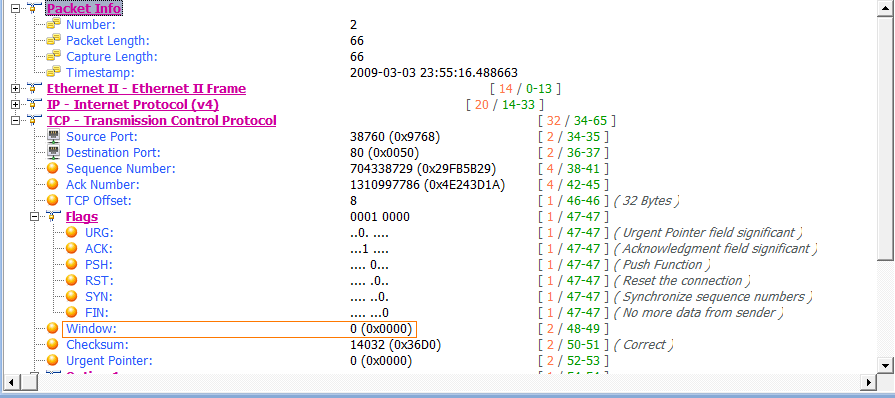Click the orange ball beside SYN
The height and width of the screenshot is (398, 895).
71,296
